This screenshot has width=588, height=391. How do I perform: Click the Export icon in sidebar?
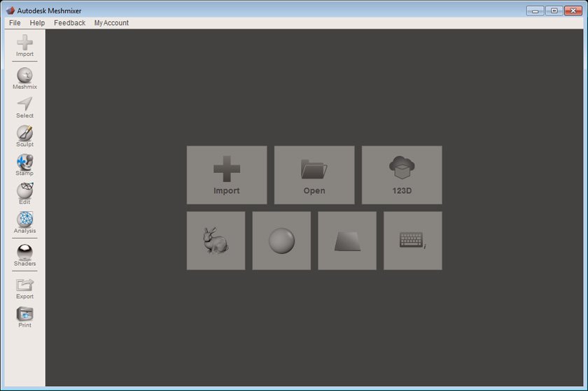[24, 289]
